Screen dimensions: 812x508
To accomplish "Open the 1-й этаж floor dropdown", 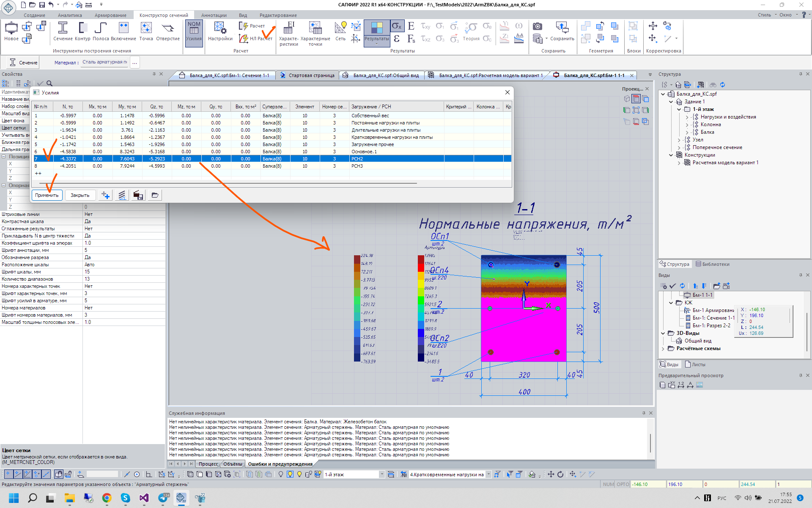I will point(382,475).
